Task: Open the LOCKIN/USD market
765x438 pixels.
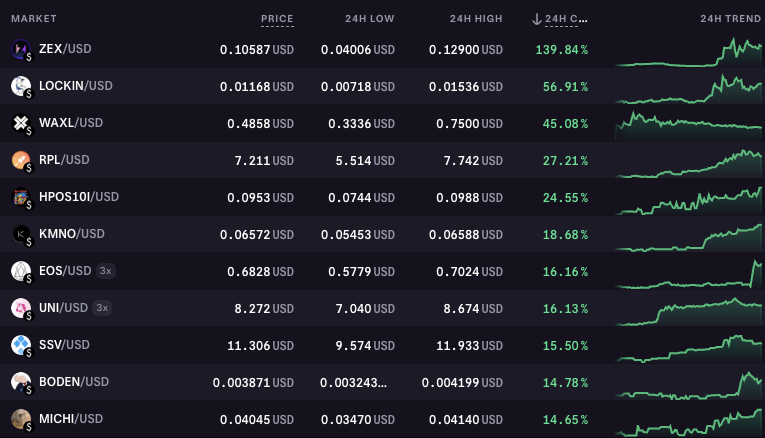Action: [x=76, y=86]
